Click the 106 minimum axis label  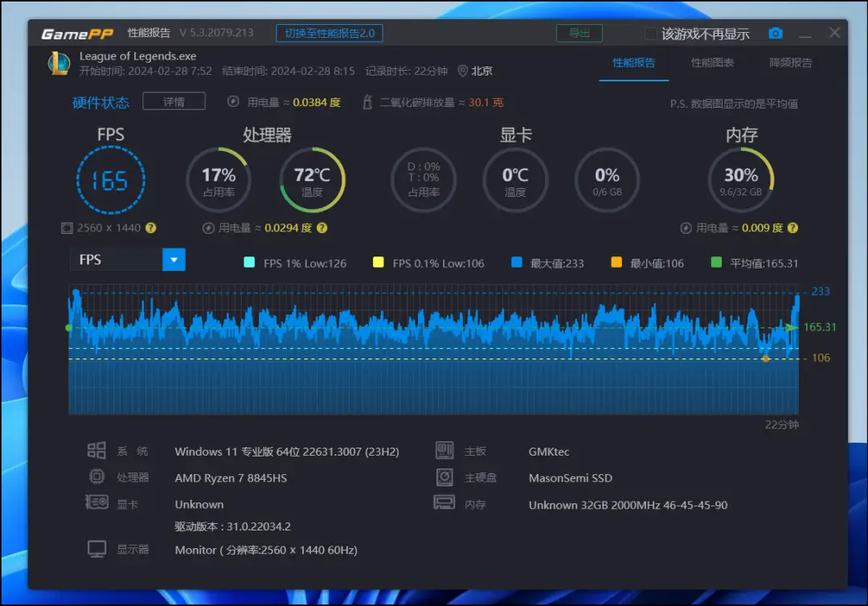pyautogui.click(x=821, y=358)
